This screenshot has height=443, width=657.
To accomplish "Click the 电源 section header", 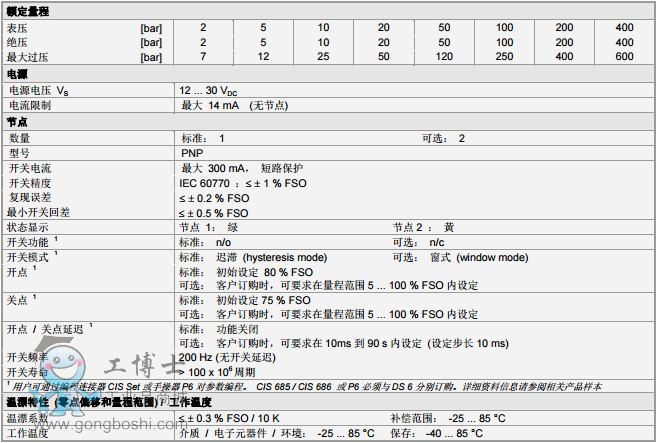I will 17,74.
